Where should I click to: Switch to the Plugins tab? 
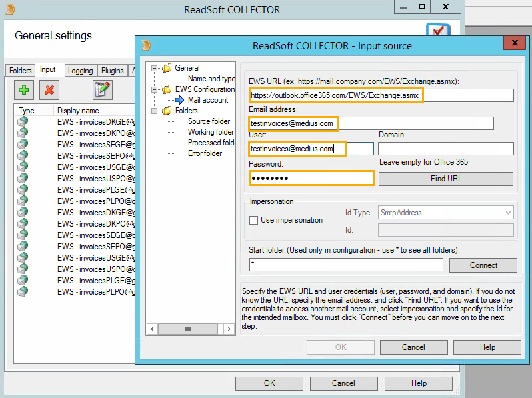pos(112,71)
